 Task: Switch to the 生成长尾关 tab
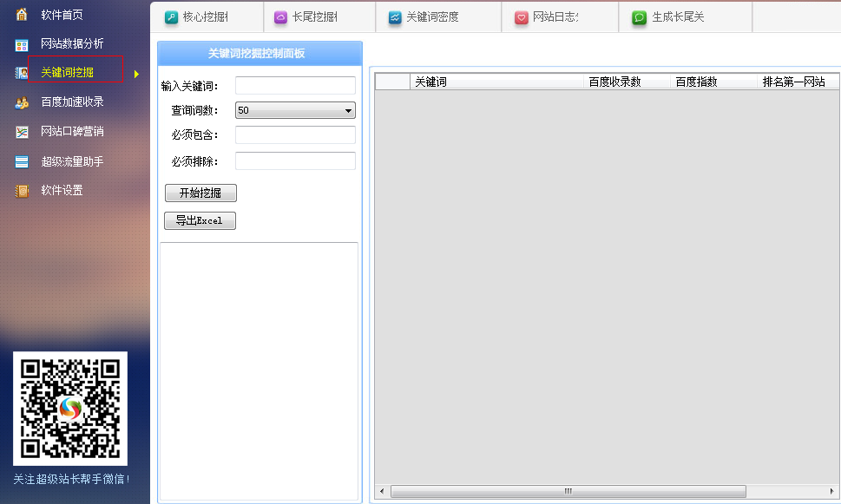point(686,17)
